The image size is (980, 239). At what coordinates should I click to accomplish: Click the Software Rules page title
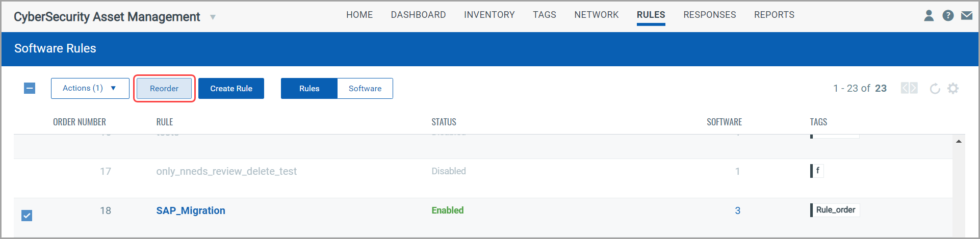[x=55, y=48]
